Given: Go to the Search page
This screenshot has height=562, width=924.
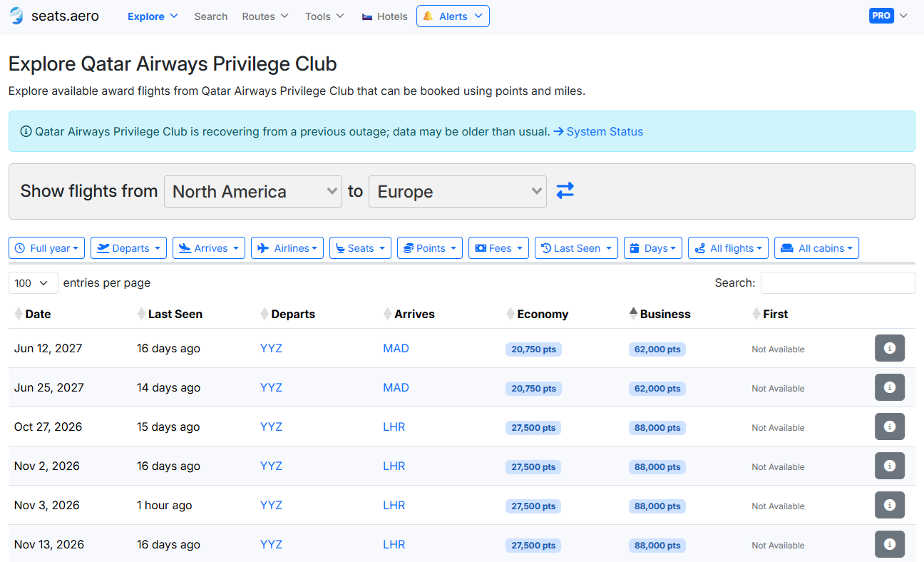Looking at the screenshot, I should (x=211, y=16).
